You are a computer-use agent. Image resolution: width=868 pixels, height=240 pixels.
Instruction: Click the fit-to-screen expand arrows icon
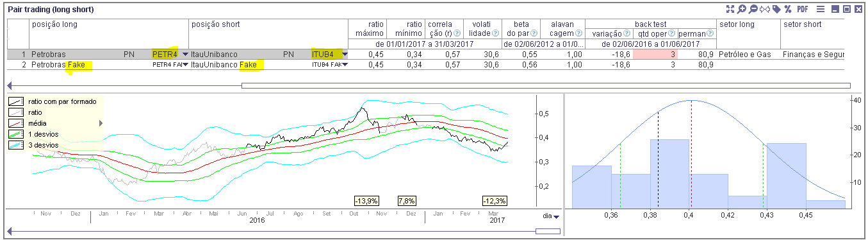[730, 10]
